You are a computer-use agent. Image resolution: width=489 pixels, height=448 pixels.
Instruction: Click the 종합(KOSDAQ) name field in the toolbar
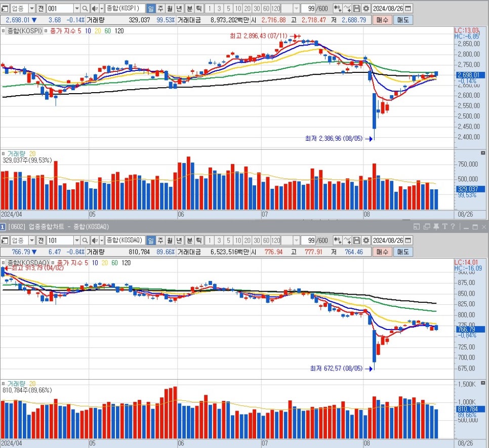125,240
